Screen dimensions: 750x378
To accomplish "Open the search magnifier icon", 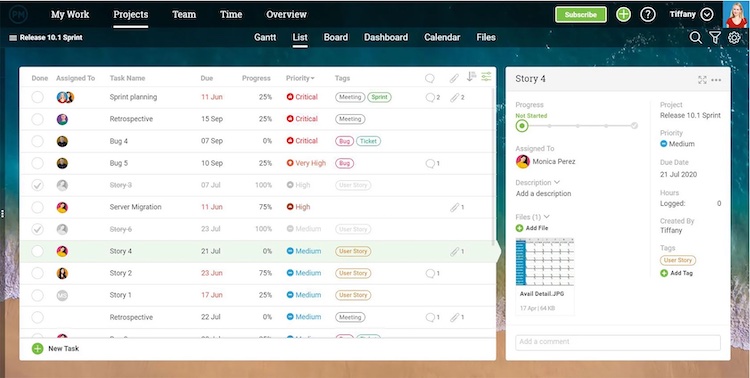I will coord(695,37).
